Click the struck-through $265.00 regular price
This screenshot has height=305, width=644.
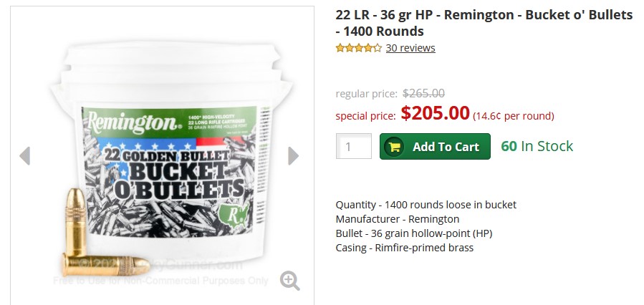423,94
